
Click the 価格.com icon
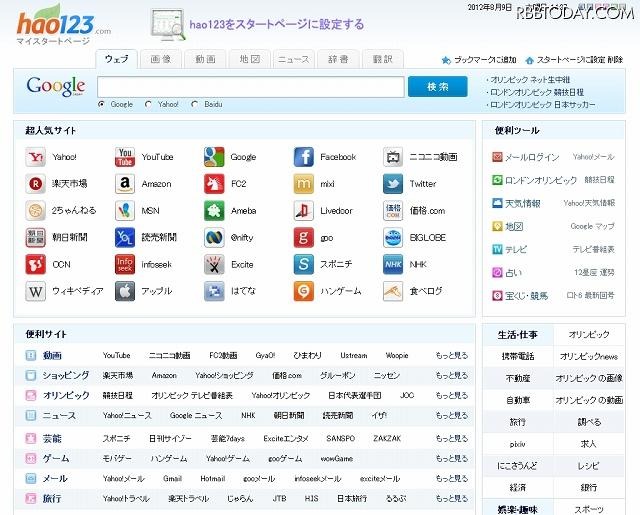(x=393, y=211)
